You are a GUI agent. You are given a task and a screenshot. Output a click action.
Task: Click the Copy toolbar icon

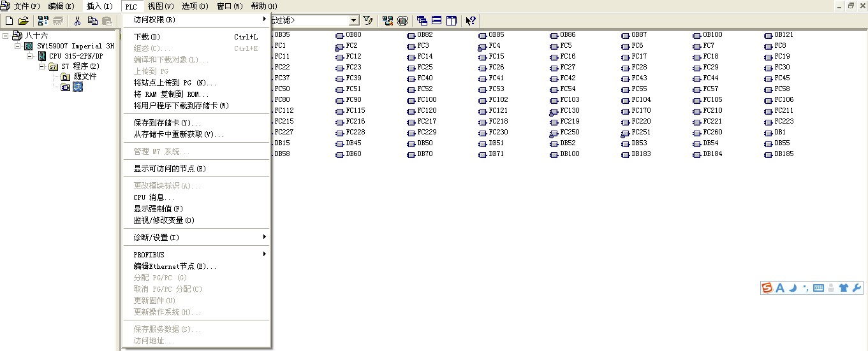point(92,20)
